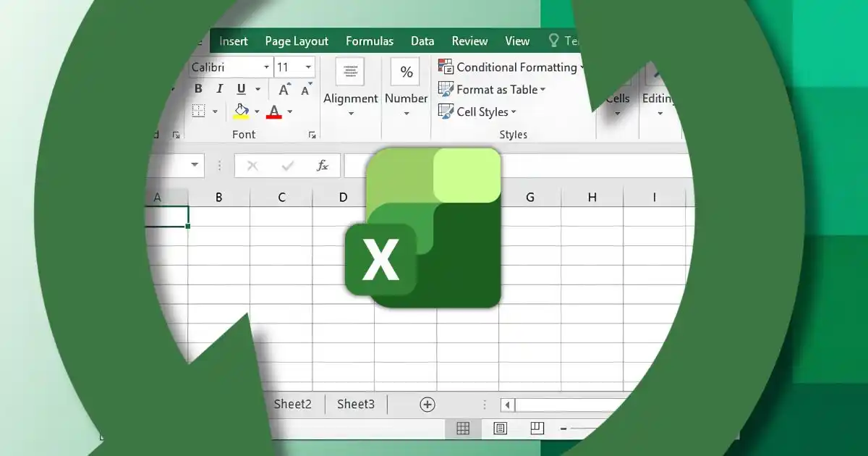Click the Conditional Formatting icon
Viewport: 868px width, 456px height.
pos(446,67)
